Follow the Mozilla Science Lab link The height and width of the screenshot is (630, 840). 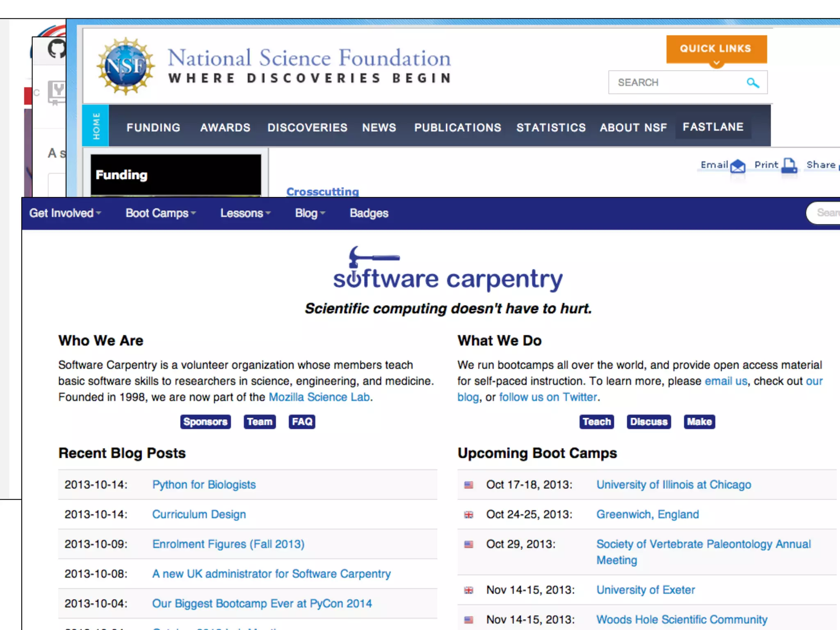pyautogui.click(x=319, y=397)
